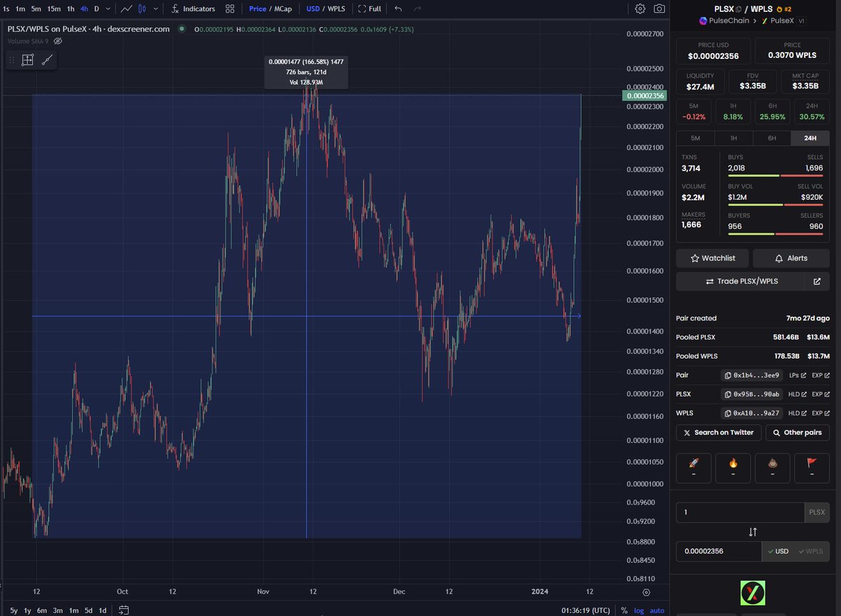
Task: Select the D timeframe
Action: tap(97, 9)
